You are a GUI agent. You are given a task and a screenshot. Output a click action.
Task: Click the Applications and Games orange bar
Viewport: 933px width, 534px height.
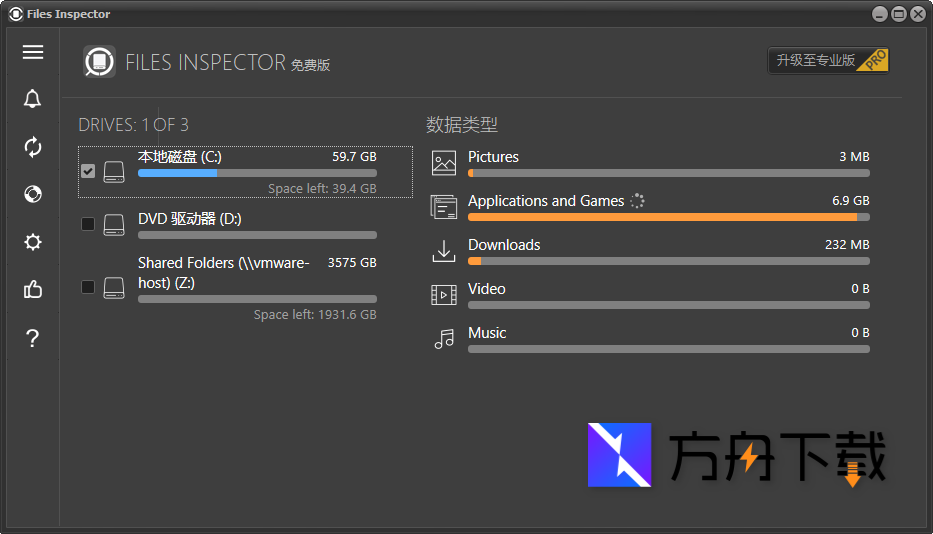[669, 217]
